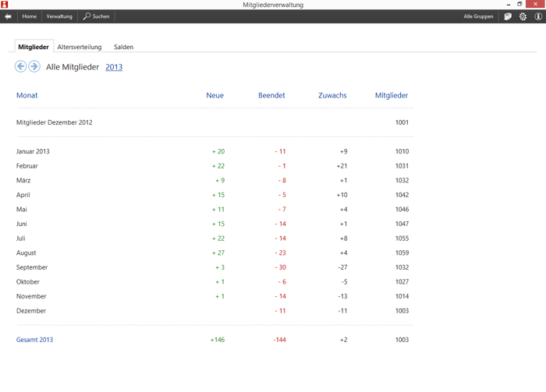This screenshot has width=546, height=392.
Task: Open the settings gear icon
Action: pyautogui.click(x=523, y=16)
